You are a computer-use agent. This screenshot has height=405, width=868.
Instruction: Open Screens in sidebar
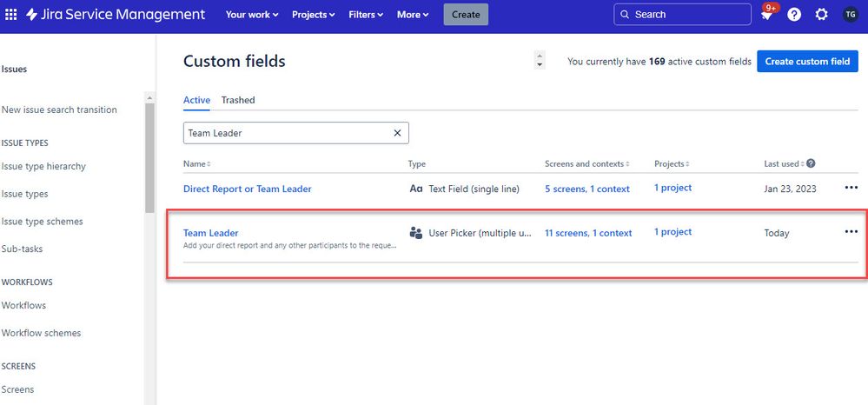click(17, 389)
